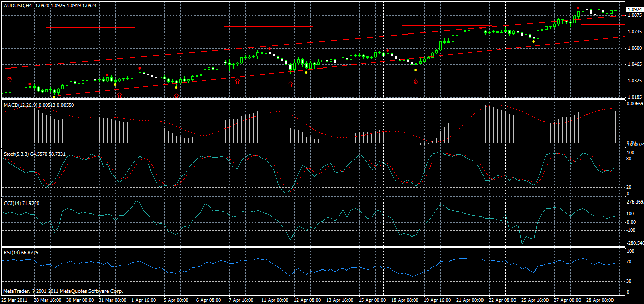Viewport: 644px width, 304px height.
Task: Click the yellow dot signal near 12 Apr
Action: point(306,72)
